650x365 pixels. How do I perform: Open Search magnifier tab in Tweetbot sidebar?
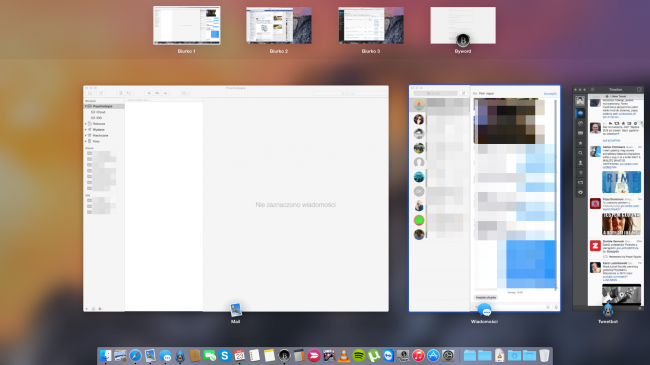pos(580,153)
